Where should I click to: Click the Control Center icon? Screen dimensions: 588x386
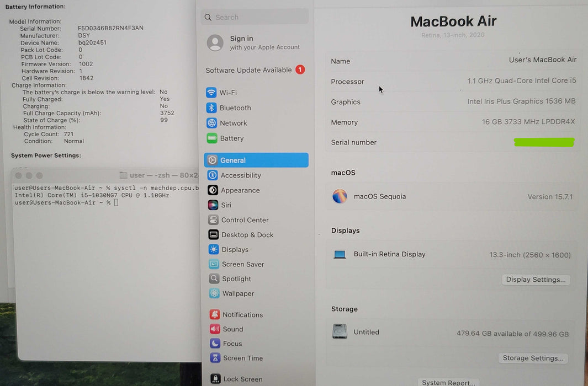(x=213, y=220)
